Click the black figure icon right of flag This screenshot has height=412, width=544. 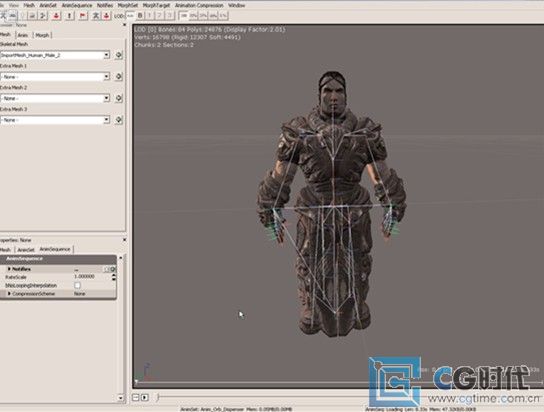[x=96, y=16]
